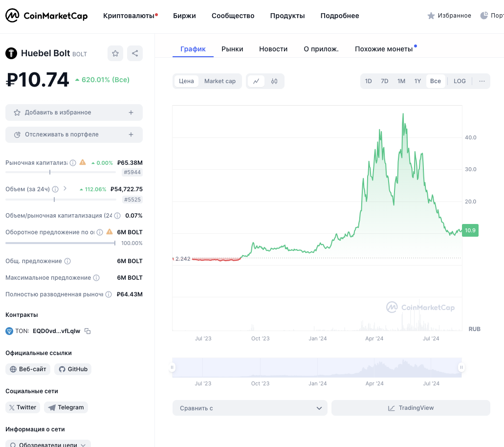Viewport: 504px width, 447px height.
Task: Open the Сравнить с dropdown
Action: pyautogui.click(x=250, y=408)
